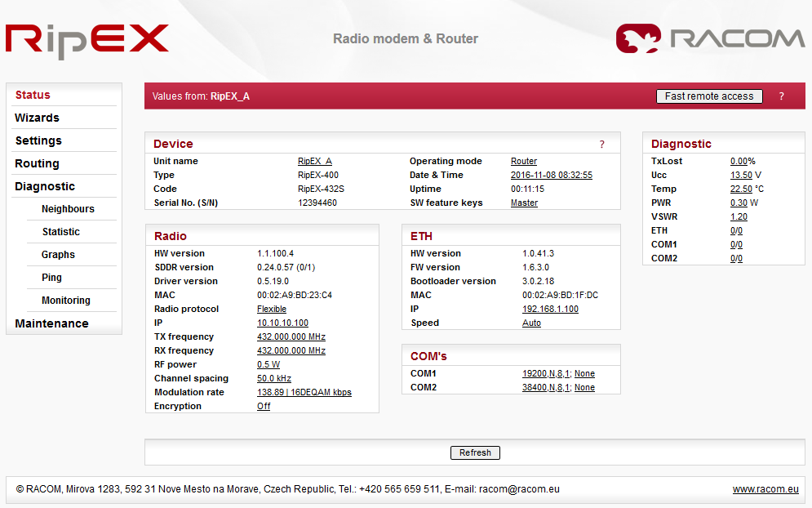Open the TX frequency 432.000.000 MHz link
The image size is (812, 508).
click(291, 337)
